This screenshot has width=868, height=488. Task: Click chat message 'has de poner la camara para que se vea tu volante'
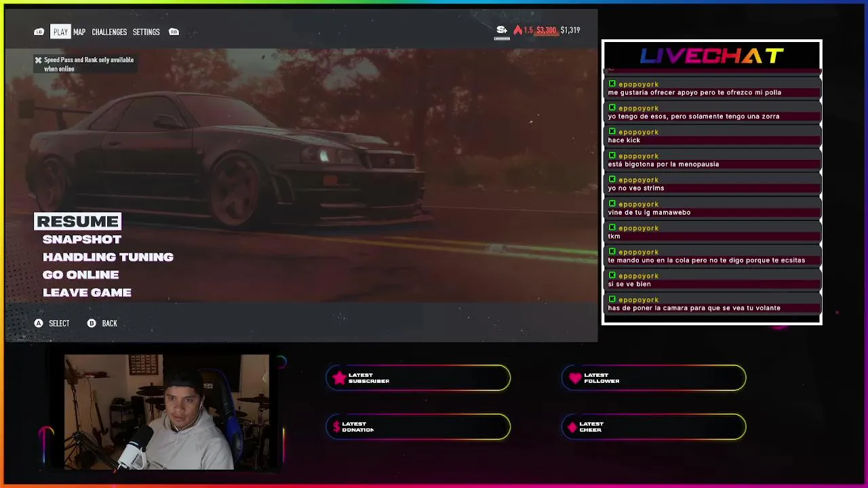(x=694, y=308)
